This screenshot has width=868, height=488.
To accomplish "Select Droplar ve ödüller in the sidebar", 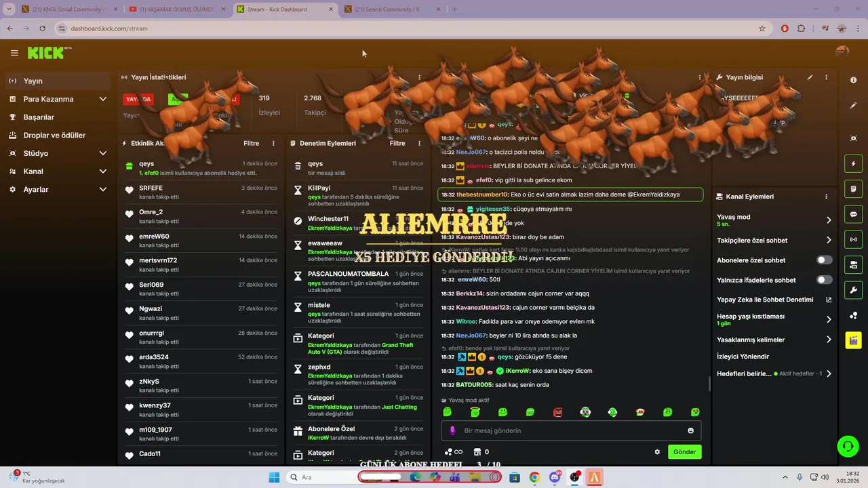I will pyautogui.click(x=56, y=135).
